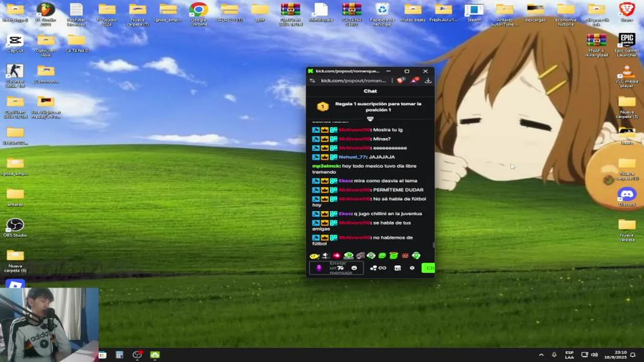The width and height of the screenshot is (644, 362).
Task: Open the Discord desktop shortcut
Action: [627, 197]
